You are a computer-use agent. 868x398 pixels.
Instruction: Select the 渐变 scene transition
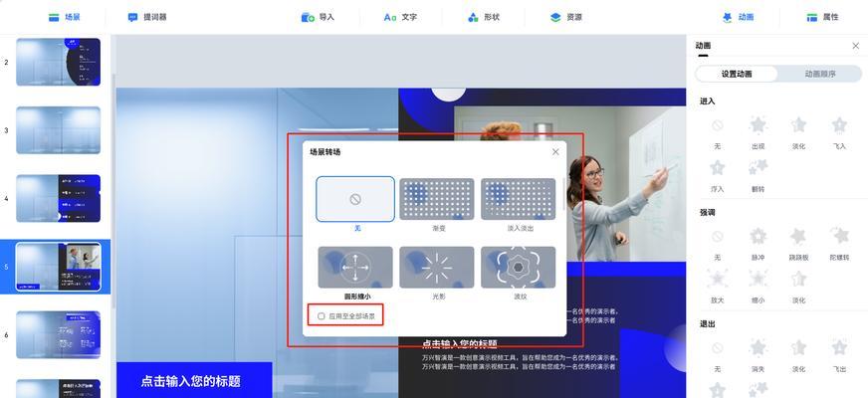[x=437, y=199]
